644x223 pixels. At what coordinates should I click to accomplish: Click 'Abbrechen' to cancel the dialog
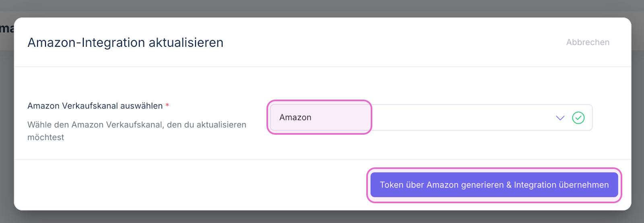588,42
